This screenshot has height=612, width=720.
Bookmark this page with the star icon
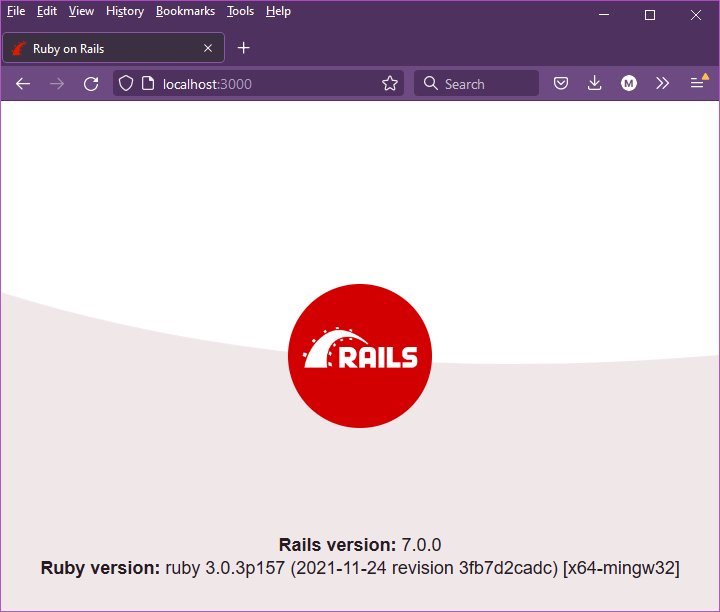[x=390, y=84]
